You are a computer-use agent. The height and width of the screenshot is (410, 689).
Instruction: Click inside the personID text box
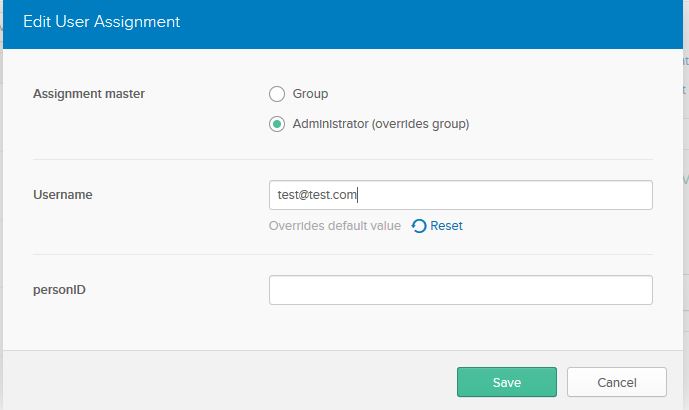tap(460, 290)
